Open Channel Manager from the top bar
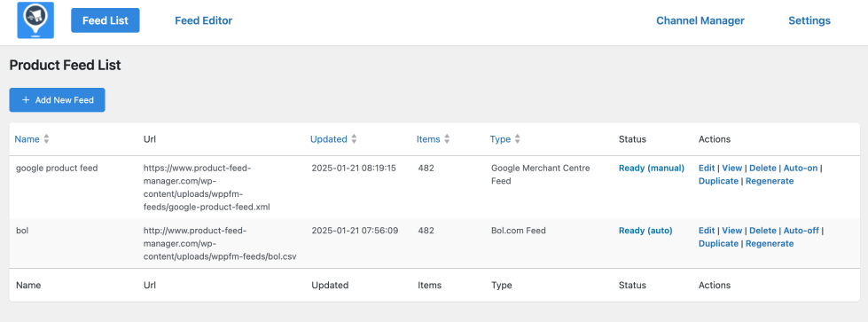Screen dimensions: 868x322 700,20
